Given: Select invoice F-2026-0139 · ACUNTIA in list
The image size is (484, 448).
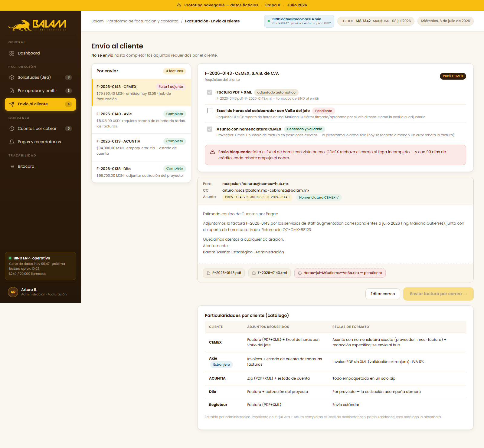Looking at the screenshot, I should [x=141, y=147].
